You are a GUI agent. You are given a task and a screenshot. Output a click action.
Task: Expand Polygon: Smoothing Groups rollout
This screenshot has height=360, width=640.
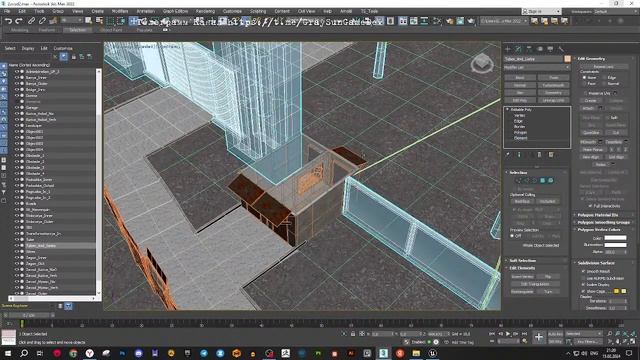(x=604, y=222)
